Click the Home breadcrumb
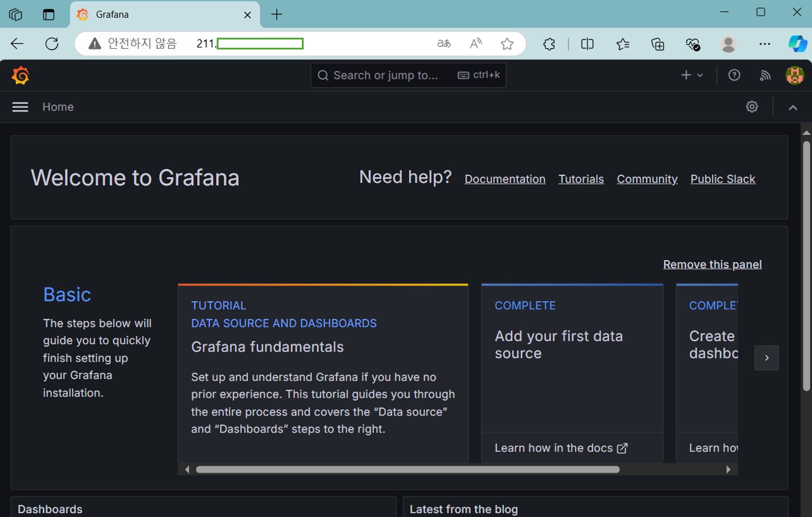The image size is (812, 517). 58,107
